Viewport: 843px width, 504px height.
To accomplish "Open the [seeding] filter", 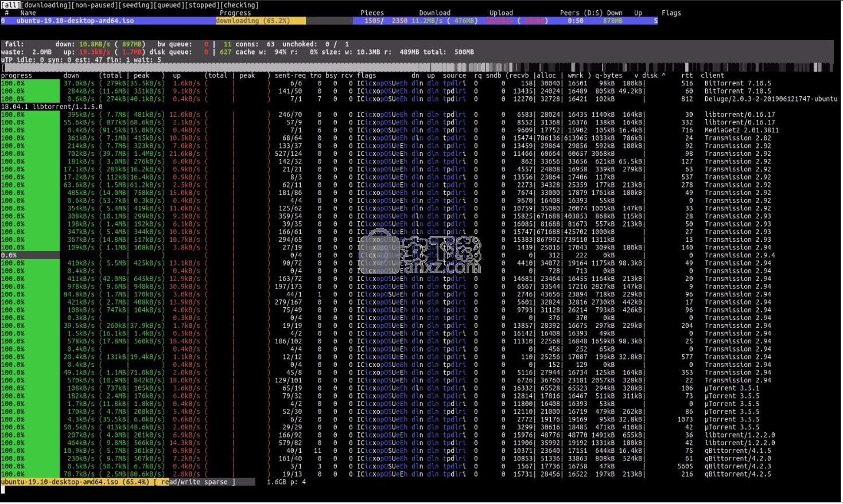I will 135,5.
